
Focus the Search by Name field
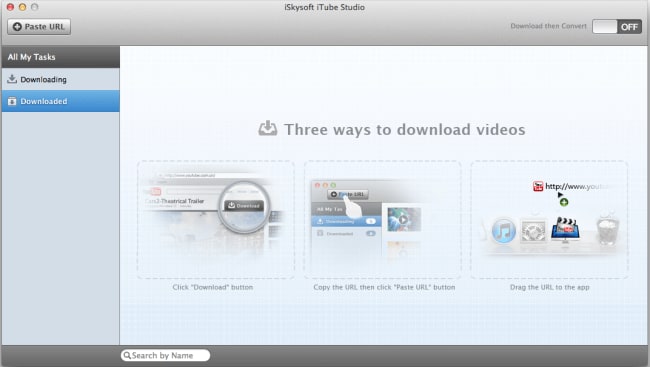tap(165, 355)
